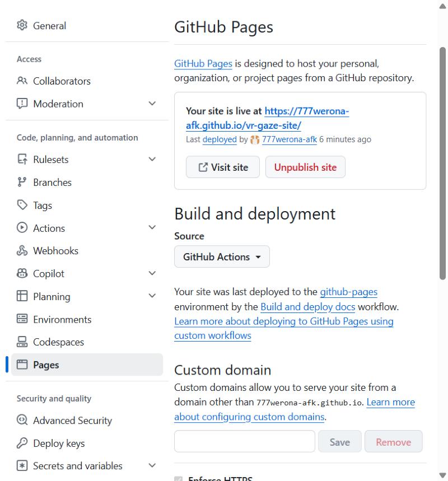Screen dimensions: 448x481
Task: Click the 'deployed' link
Action: pos(220,139)
